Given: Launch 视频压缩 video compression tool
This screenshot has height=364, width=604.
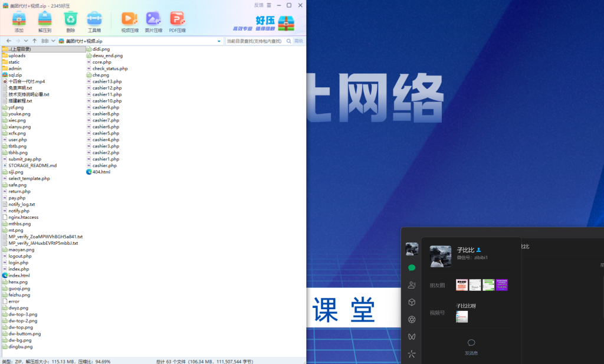Looking at the screenshot, I should [129, 19].
